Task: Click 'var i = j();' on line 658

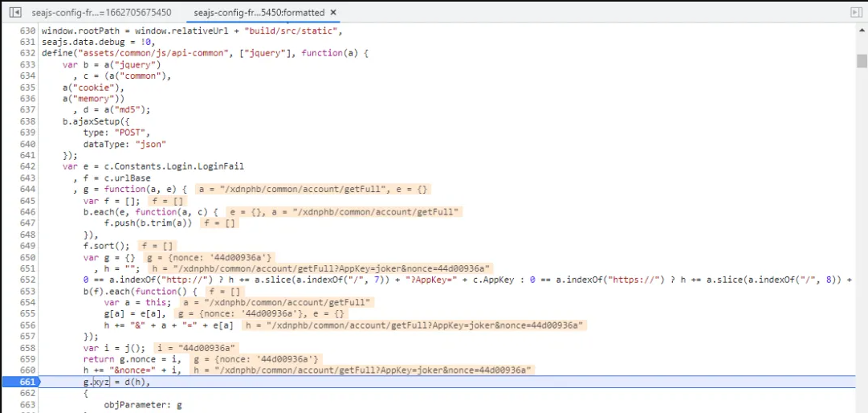Action: click(115, 348)
